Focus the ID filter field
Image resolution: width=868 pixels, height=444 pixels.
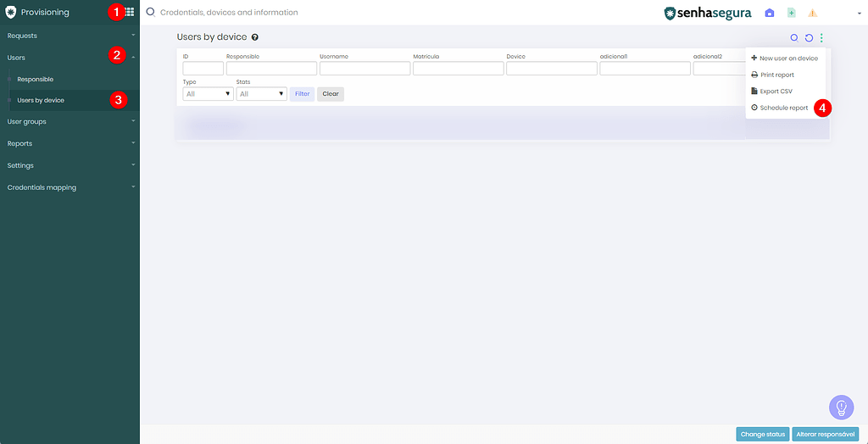pos(203,68)
